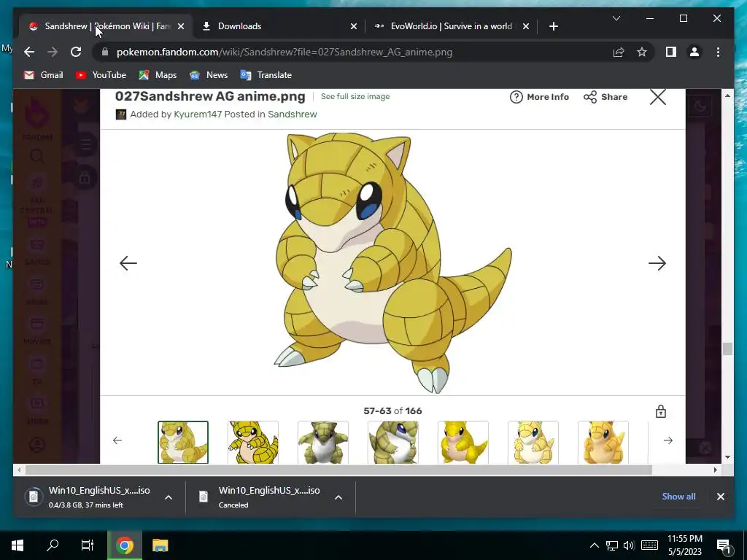
Task: Open the Windows Start menu
Action: click(18, 545)
